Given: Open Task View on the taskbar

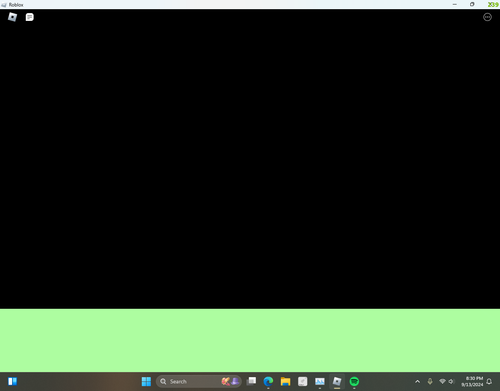Looking at the screenshot, I should click(x=251, y=381).
